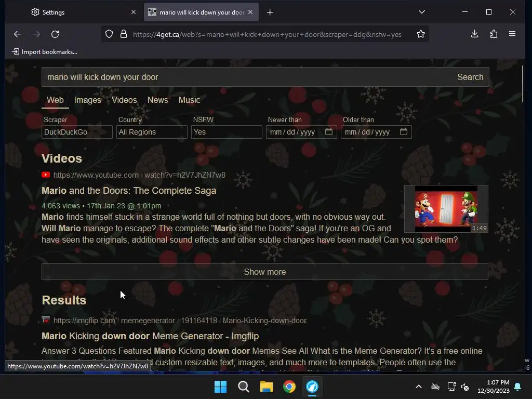
Task: Bookmark this page with the star
Action: click(x=421, y=34)
